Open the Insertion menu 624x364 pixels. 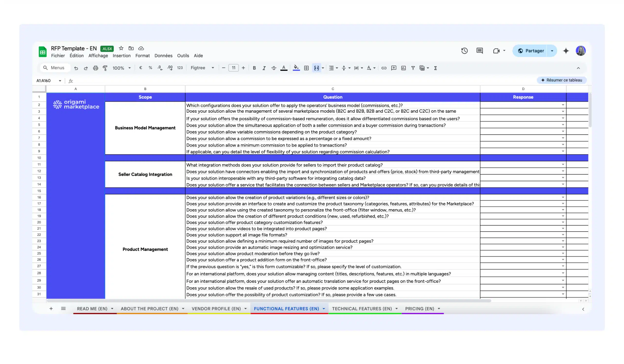pos(122,56)
